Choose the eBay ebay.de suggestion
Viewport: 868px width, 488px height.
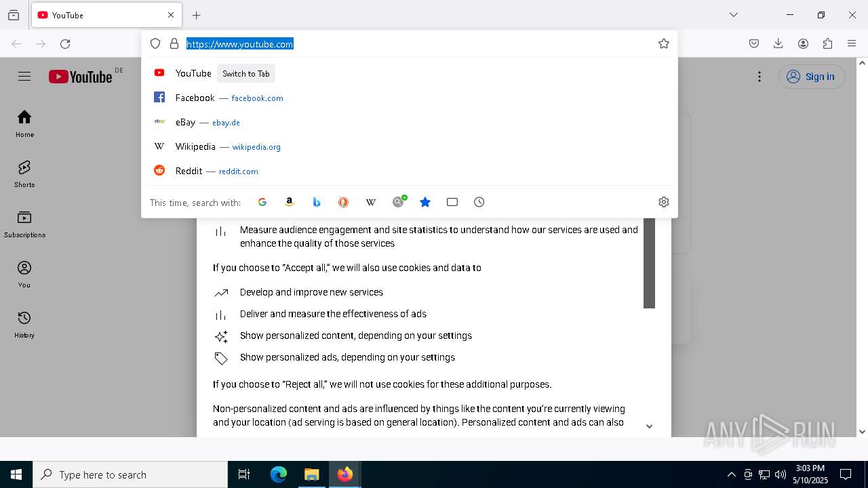point(410,122)
